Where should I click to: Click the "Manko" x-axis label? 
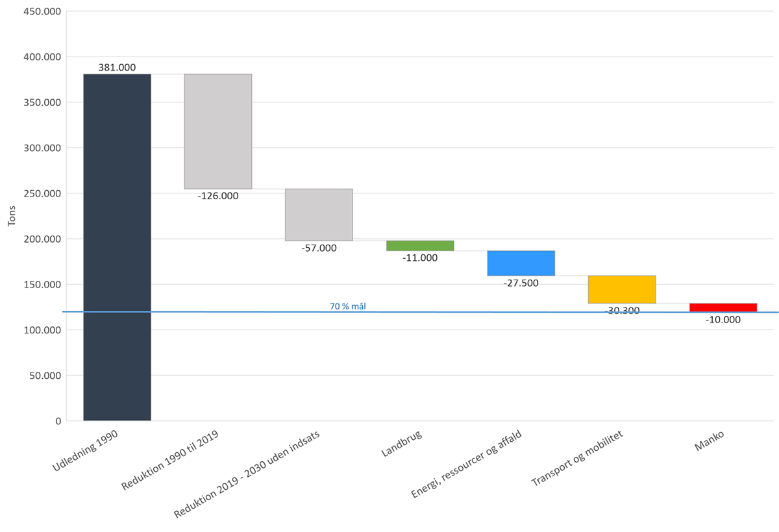point(708,442)
